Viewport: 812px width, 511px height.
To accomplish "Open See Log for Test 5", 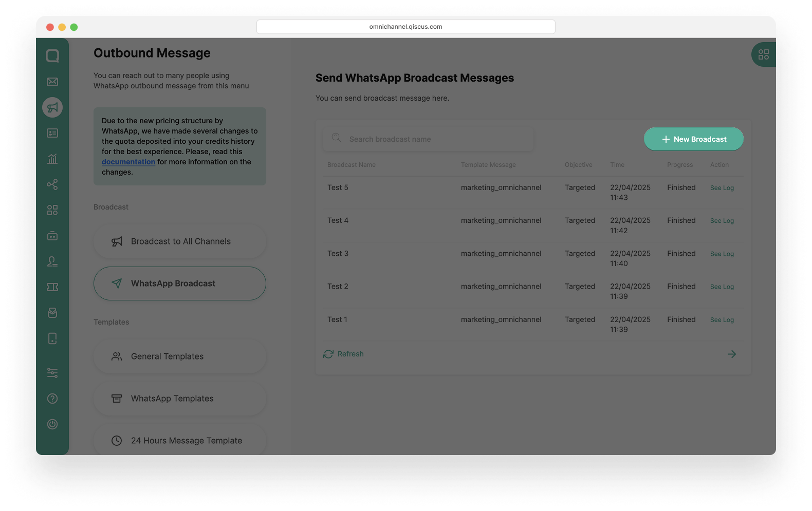I will coord(722,188).
